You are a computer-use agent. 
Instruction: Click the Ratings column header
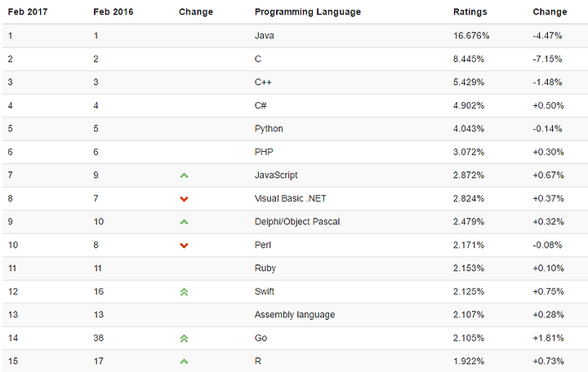[470, 12]
